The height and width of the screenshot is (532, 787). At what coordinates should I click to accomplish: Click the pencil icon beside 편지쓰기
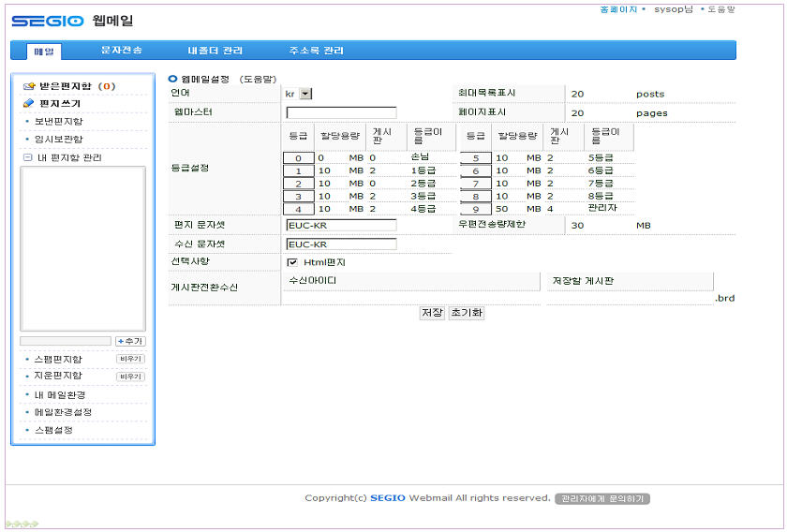pos(28,104)
